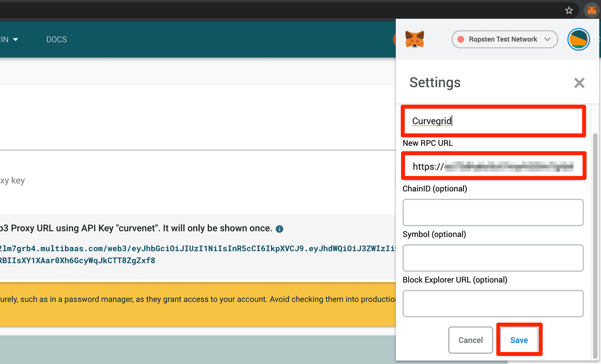Click the 'RBIIsXY1XAar0Xh6GcyWqJkCTT8ZgZxf8' token line
The height and width of the screenshot is (364, 601).
[77, 260]
